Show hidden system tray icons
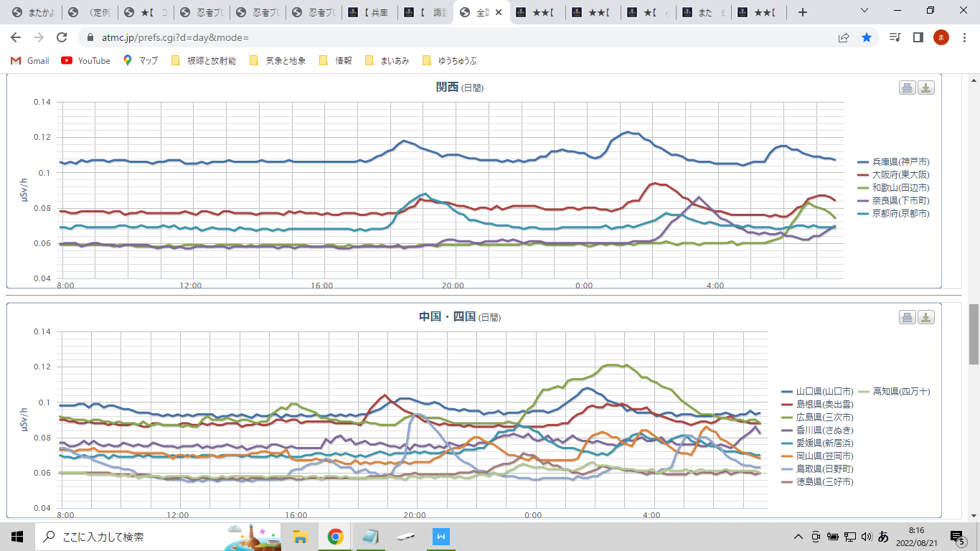The height and width of the screenshot is (551, 980). (x=798, y=536)
